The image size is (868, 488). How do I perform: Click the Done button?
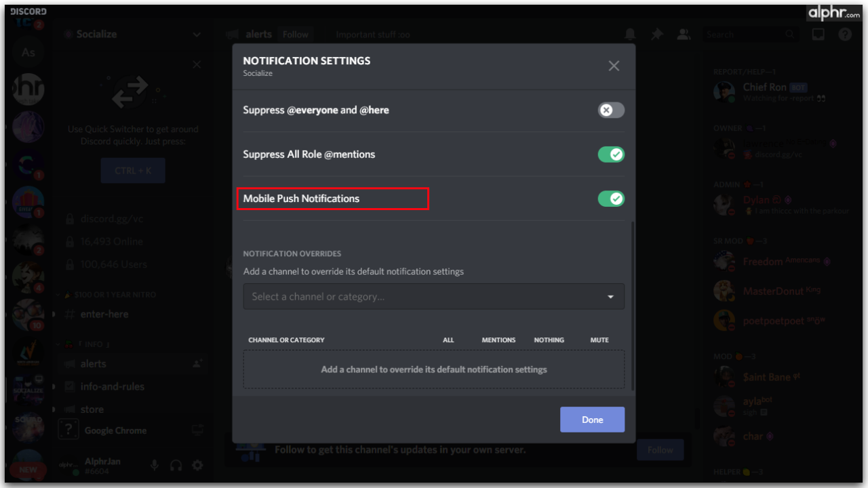point(592,419)
